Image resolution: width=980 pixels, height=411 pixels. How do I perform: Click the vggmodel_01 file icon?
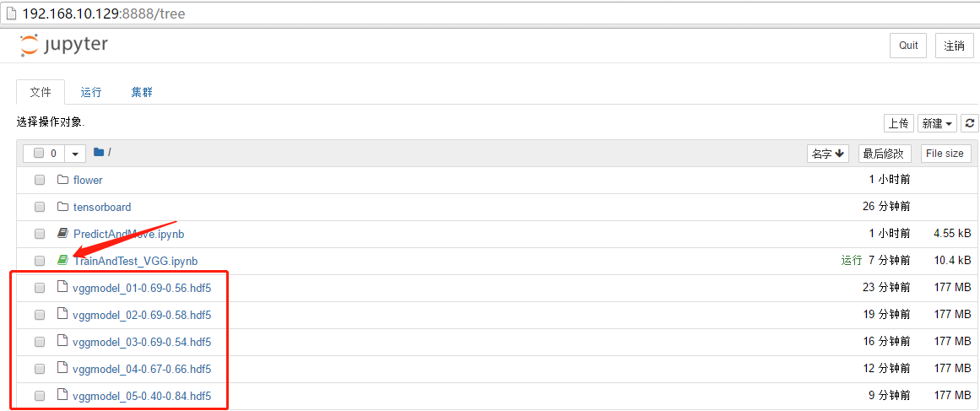62,288
